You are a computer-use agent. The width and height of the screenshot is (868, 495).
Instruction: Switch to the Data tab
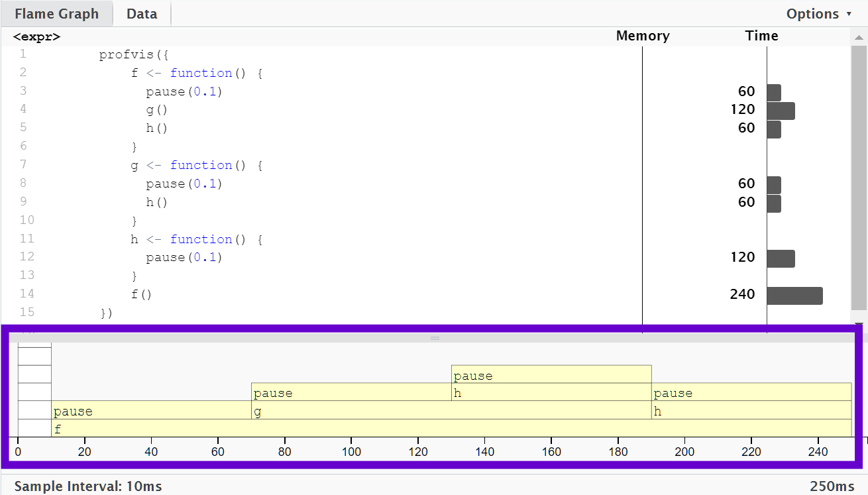(142, 13)
